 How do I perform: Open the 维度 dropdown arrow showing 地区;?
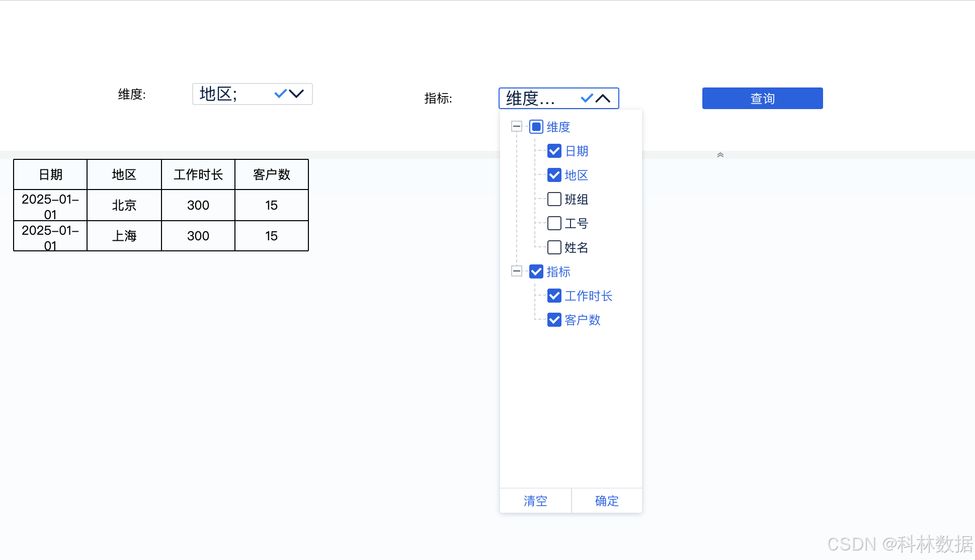tap(297, 94)
